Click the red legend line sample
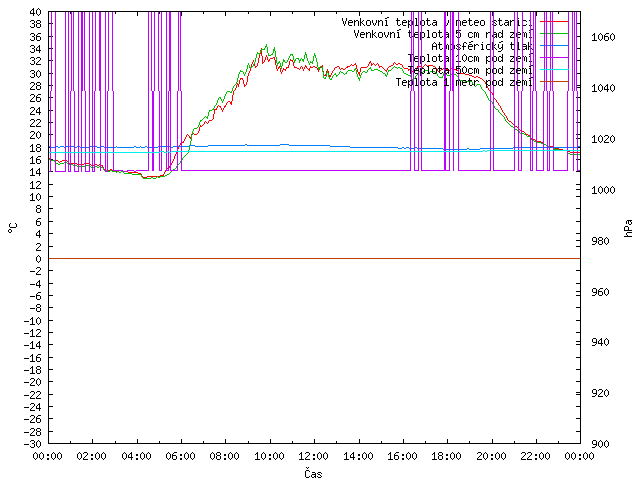 [x=554, y=22]
